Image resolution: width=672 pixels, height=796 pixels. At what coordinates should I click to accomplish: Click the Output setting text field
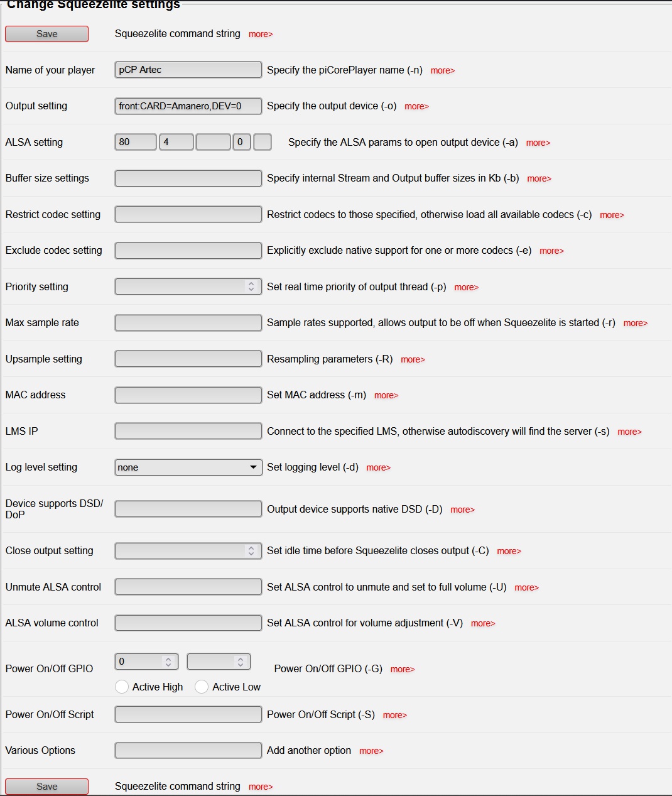pyautogui.click(x=188, y=106)
